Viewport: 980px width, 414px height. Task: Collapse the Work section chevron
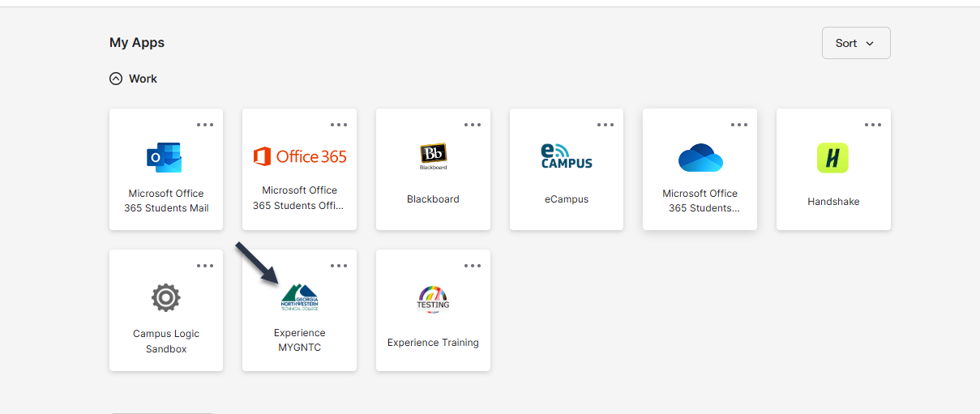116,79
